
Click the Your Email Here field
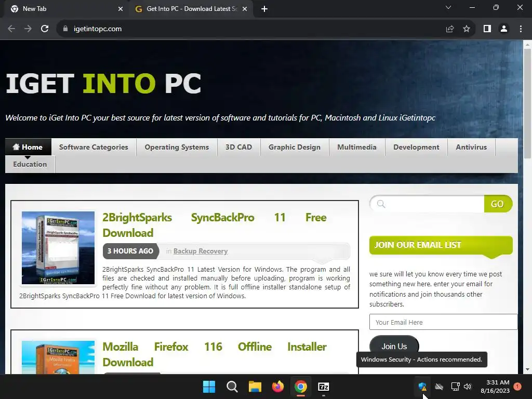(x=444, y=322)
